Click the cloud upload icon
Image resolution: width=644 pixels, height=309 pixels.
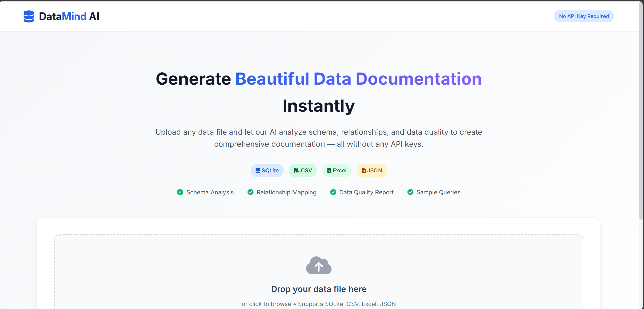coord(318,265)
